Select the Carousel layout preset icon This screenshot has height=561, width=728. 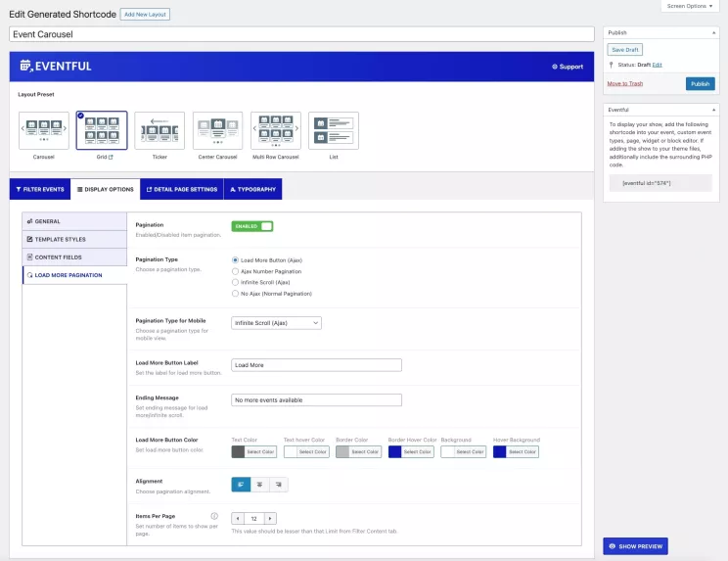point(43,130)
